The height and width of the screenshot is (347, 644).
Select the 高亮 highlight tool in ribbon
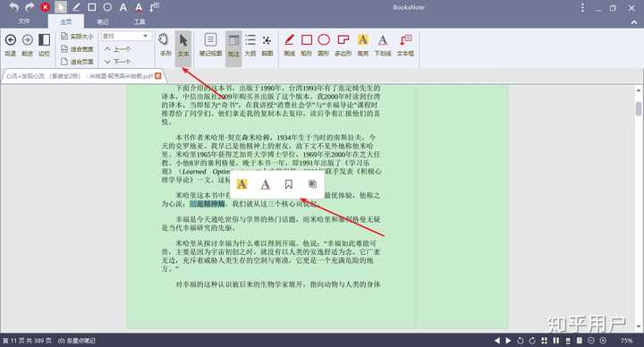pos(362,46)
